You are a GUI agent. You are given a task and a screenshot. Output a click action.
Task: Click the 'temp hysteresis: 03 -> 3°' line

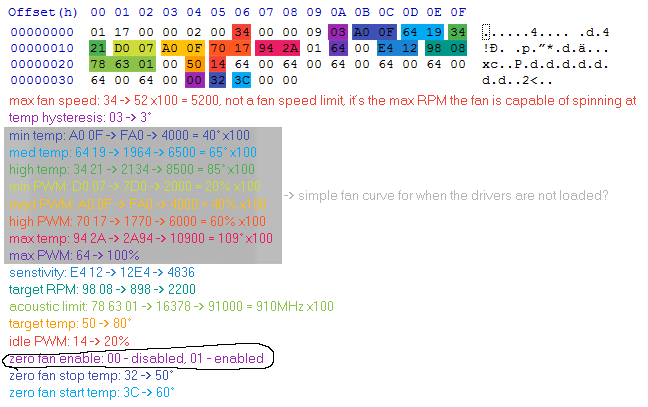[x=80, y=118]
